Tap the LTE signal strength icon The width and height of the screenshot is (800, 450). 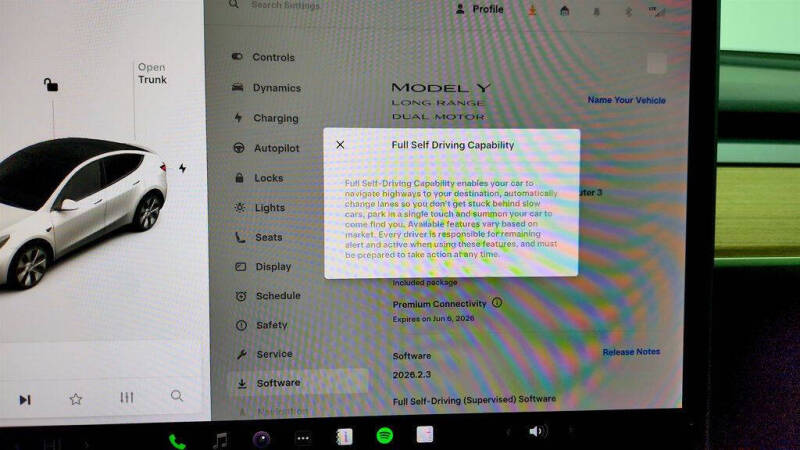pyautogui.click(x=657, y=11)
